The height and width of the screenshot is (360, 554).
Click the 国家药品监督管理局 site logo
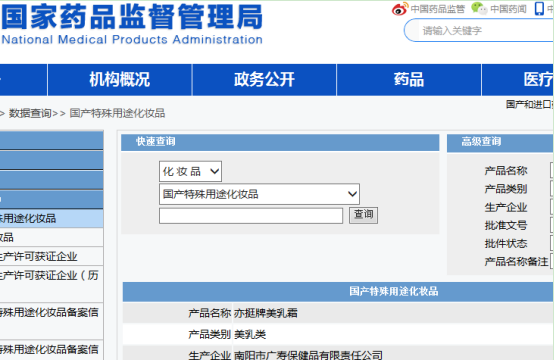pyautogui.click(x=132, y=17)
